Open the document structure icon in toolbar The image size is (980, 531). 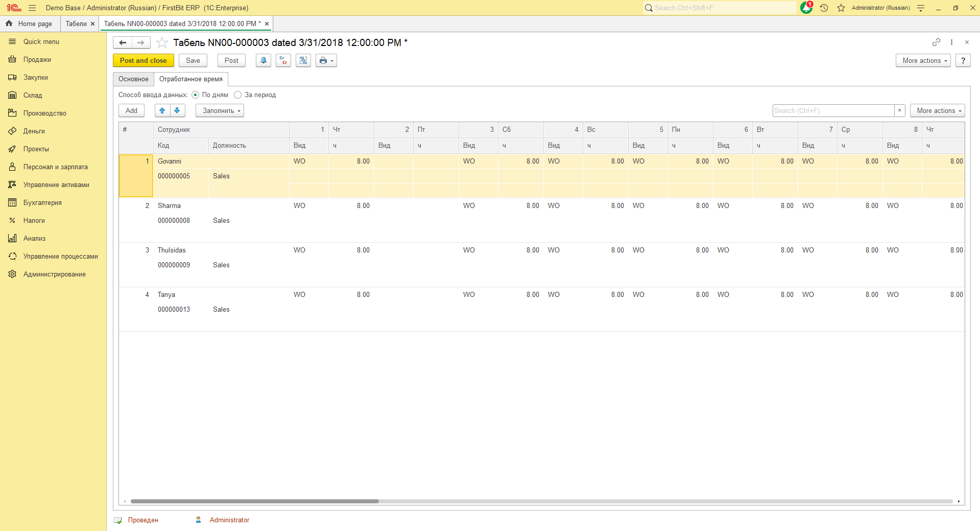click(x=303, y=60)
